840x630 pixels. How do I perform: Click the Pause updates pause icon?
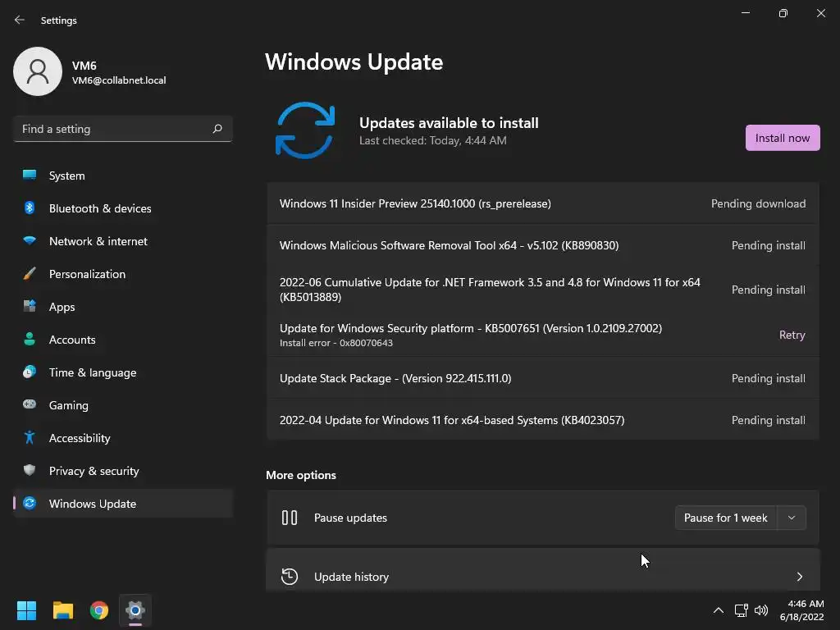coord(290,518)
